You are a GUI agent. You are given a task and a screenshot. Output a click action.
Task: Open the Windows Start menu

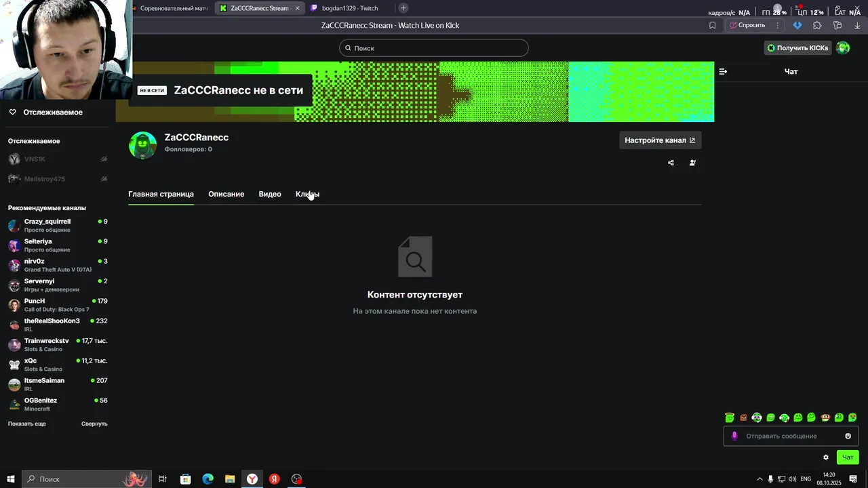pos(10,479)
